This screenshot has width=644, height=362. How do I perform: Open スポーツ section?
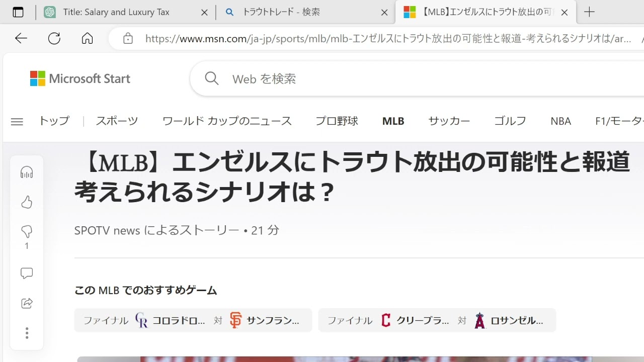click(117, 121)
